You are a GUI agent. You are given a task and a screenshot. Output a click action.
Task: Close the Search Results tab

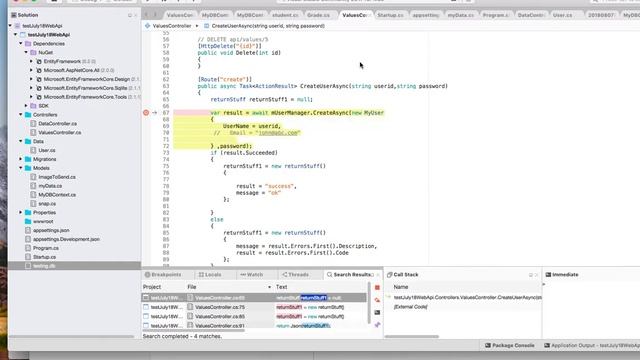378,275
